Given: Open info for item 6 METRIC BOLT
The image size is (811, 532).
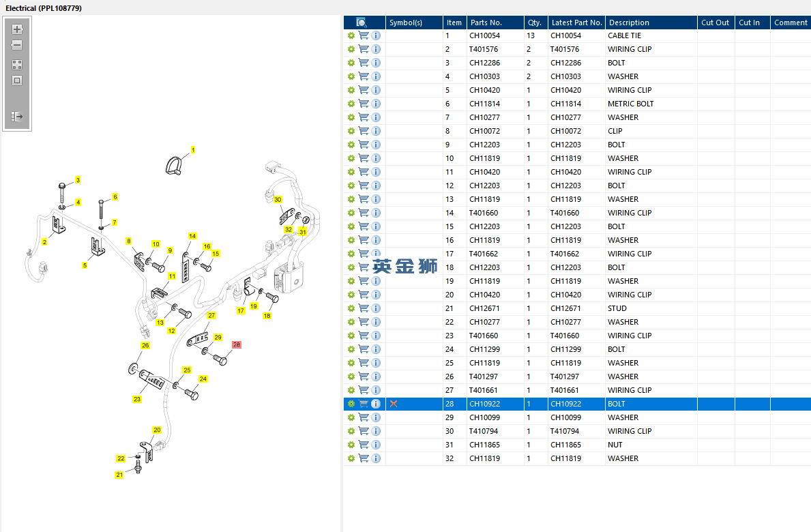Looking at the screenshot, I should (376, 104).
